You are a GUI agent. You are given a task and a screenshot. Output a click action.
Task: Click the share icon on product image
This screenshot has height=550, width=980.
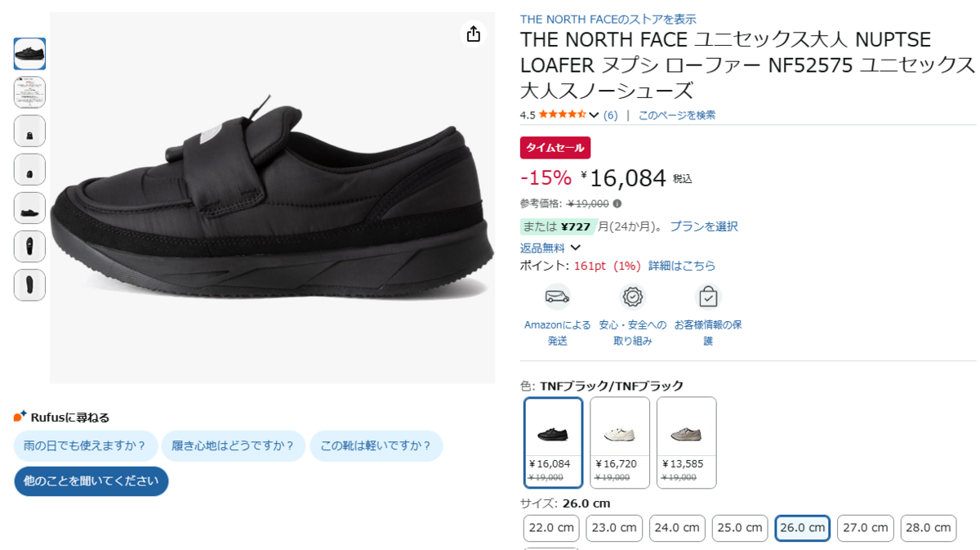[x=473, y=34]
